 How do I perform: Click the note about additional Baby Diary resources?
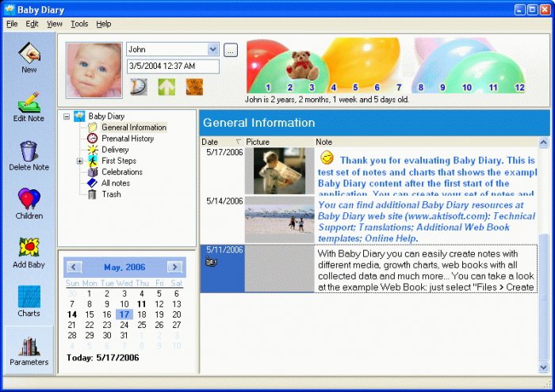(426, 221)
